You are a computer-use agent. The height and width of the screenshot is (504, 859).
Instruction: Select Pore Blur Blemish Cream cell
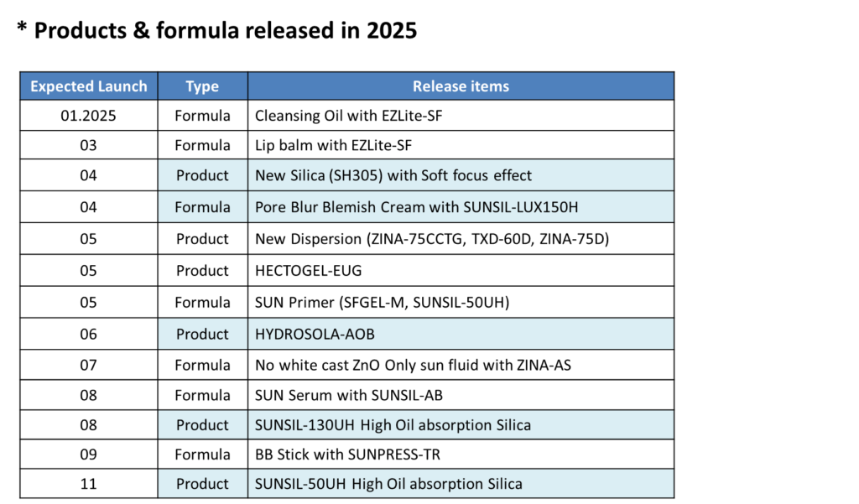[x=461, y=206]
